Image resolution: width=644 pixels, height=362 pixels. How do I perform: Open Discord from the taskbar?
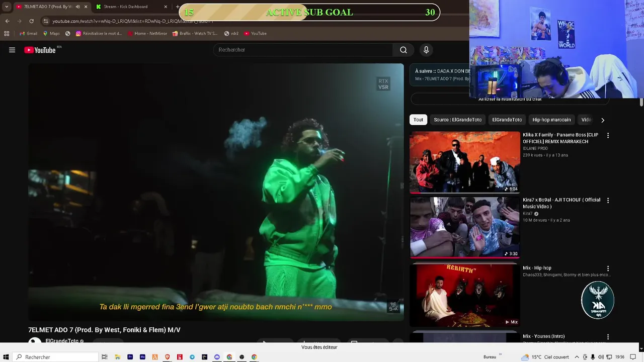click(x=217, y=357)
